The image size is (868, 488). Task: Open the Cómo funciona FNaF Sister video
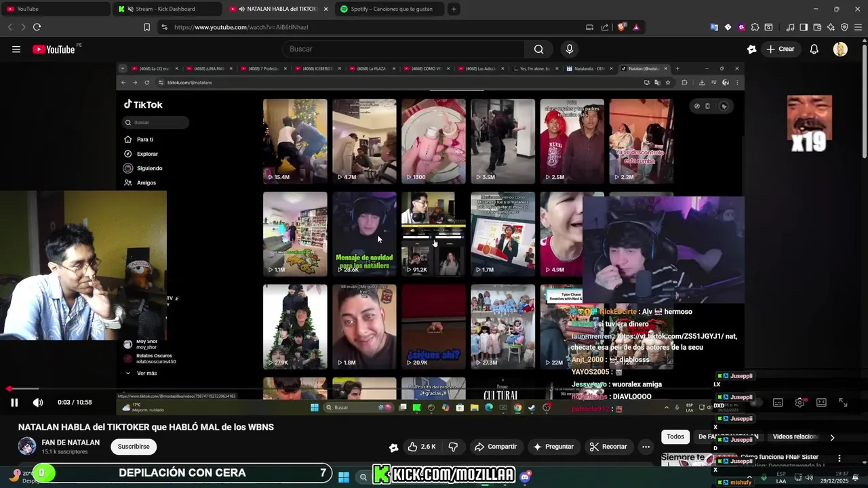pyautogui.click(x=780, y=457)
